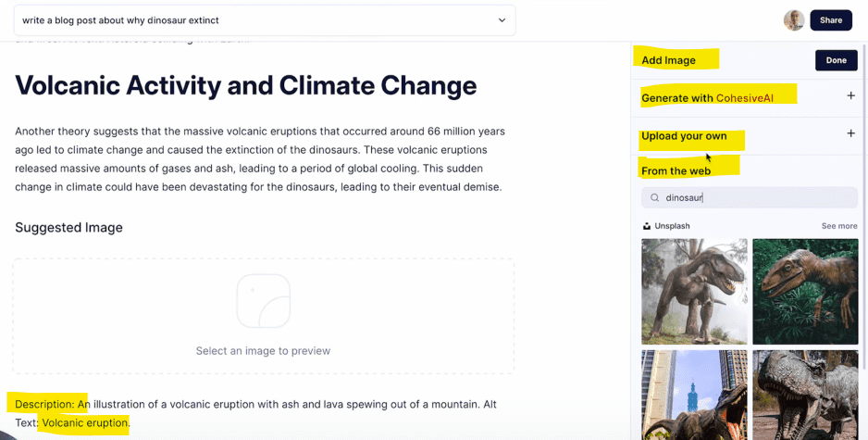Click the dinosaur search field
868x440 pixels.
pos(750,198)
